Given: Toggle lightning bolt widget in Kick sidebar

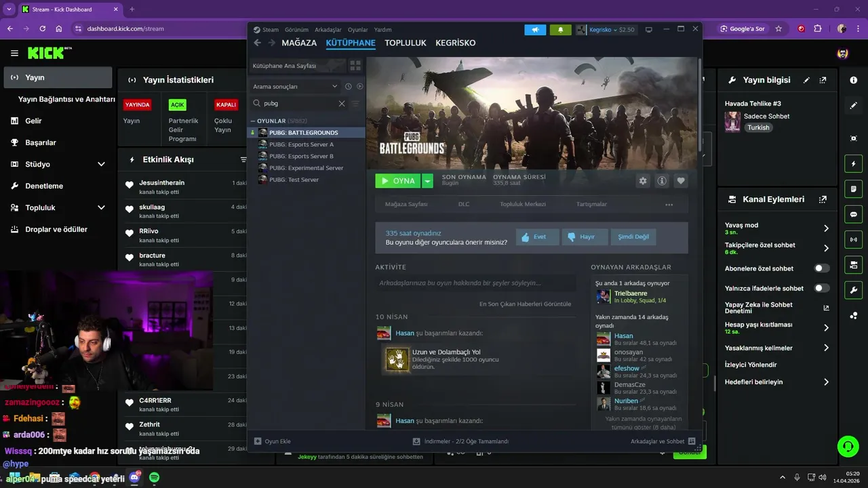Looking at the screenshot, I should (854, 163).
